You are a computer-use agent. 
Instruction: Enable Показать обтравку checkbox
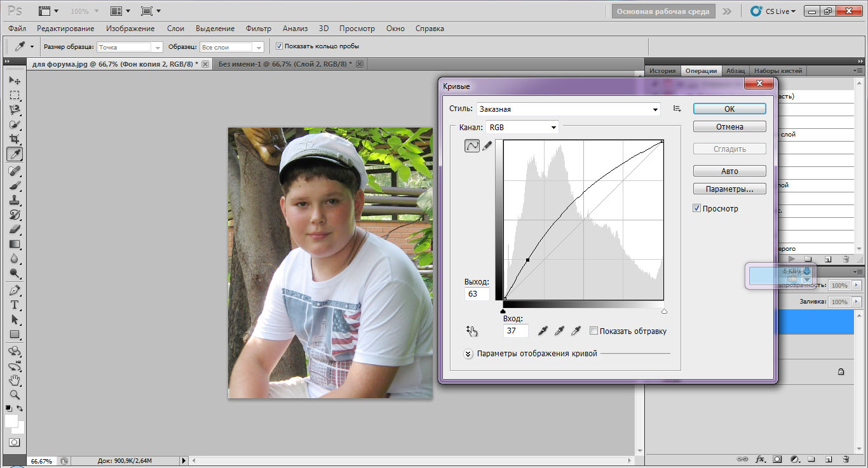pyautogui.click(x=593, y=331)
